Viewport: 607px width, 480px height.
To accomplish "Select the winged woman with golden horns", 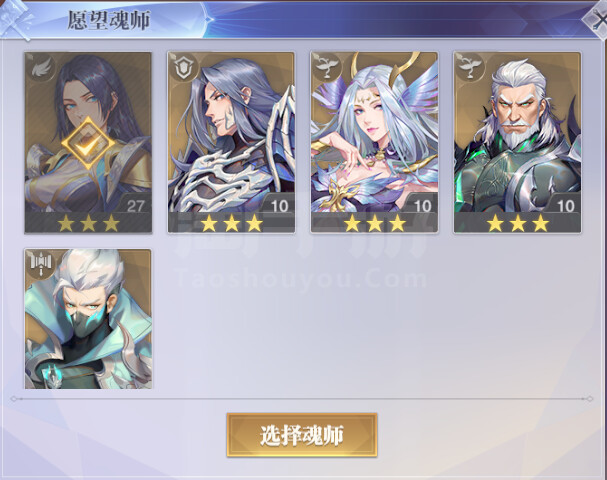I will (x=374, y=142).
